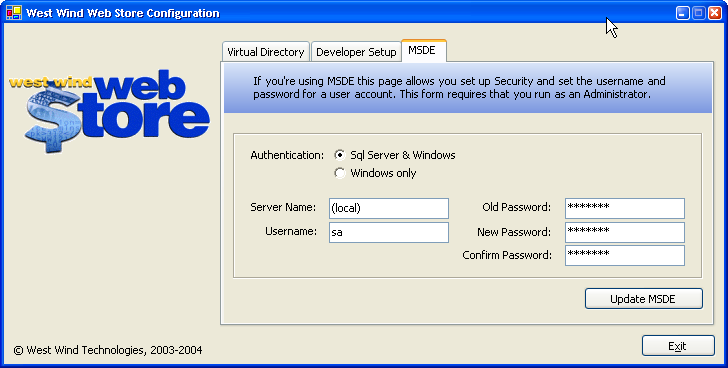Click the MSDE description banner text
728x368 pixels.
coord(459,87)
